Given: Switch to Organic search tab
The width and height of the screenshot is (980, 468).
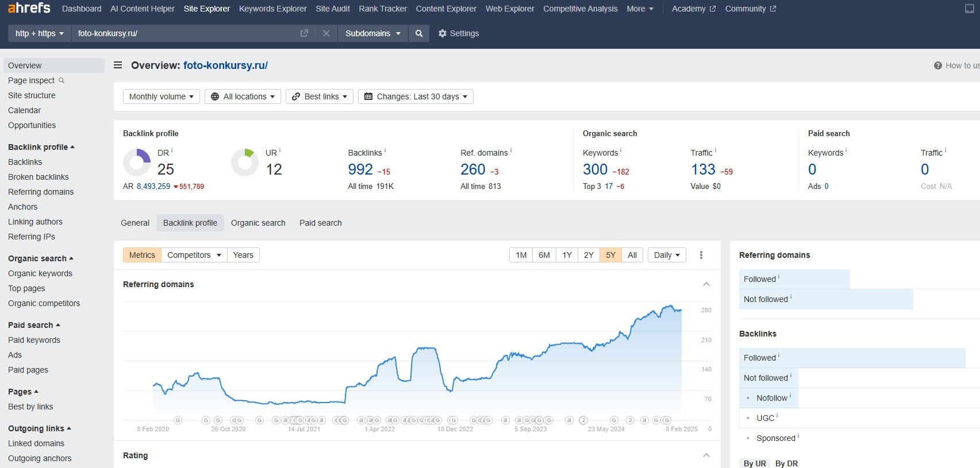Looking at the screenshot, I should click(258, 223).
